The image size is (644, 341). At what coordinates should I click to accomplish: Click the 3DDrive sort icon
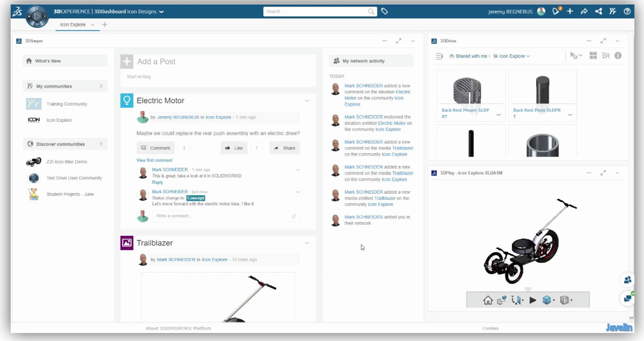coord(606,55)
